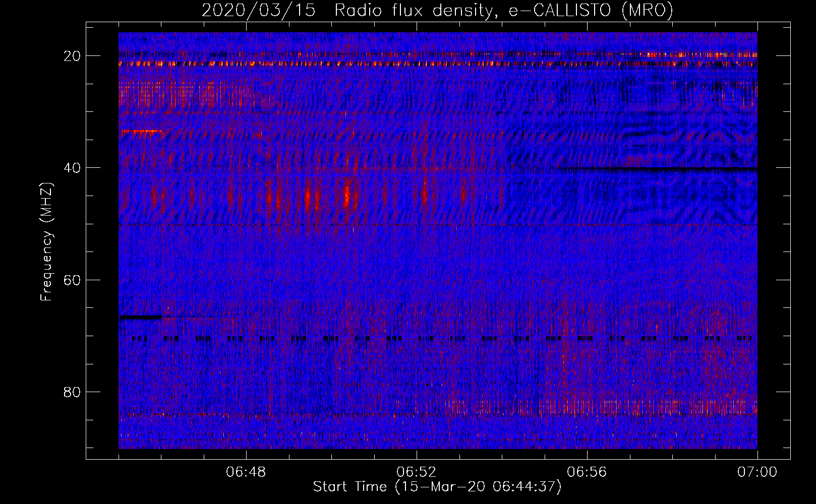Click the '40' frequency tick label
This screenshot has width=816, height=504.
click(73, 168)
